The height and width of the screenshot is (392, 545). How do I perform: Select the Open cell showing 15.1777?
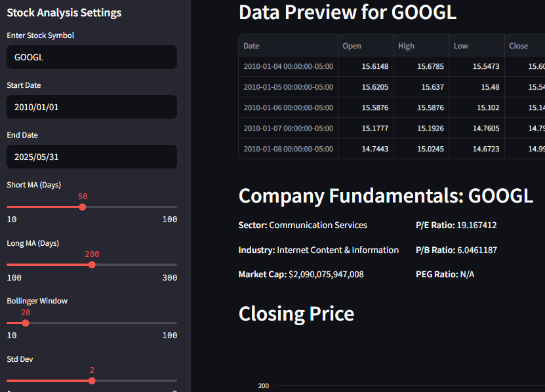pyautogui.click(x=366, y=128)
